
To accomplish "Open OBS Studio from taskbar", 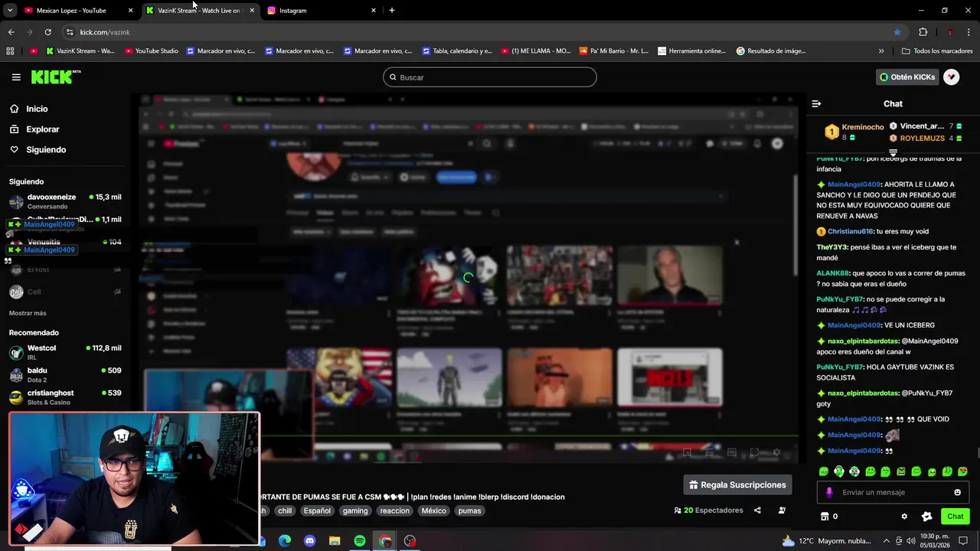I will tap(410, 541).
